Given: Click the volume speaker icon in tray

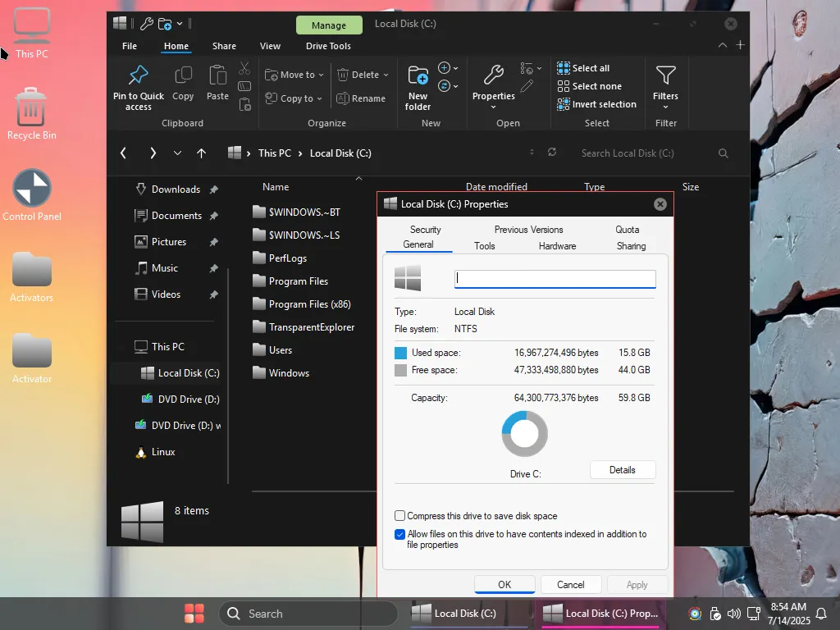Looking at the screenshot, I should [x=734, y=614].
